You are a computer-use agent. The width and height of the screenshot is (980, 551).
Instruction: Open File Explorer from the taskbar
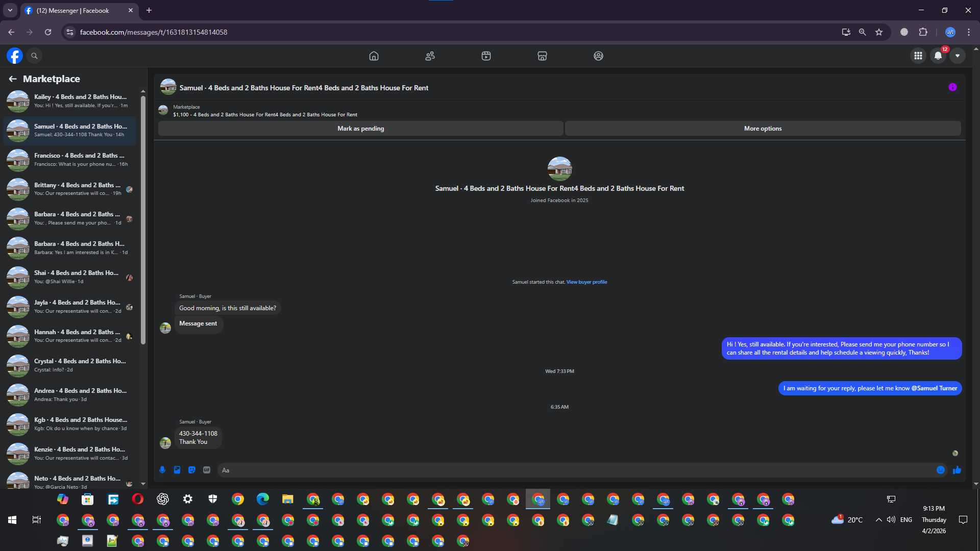288,499
